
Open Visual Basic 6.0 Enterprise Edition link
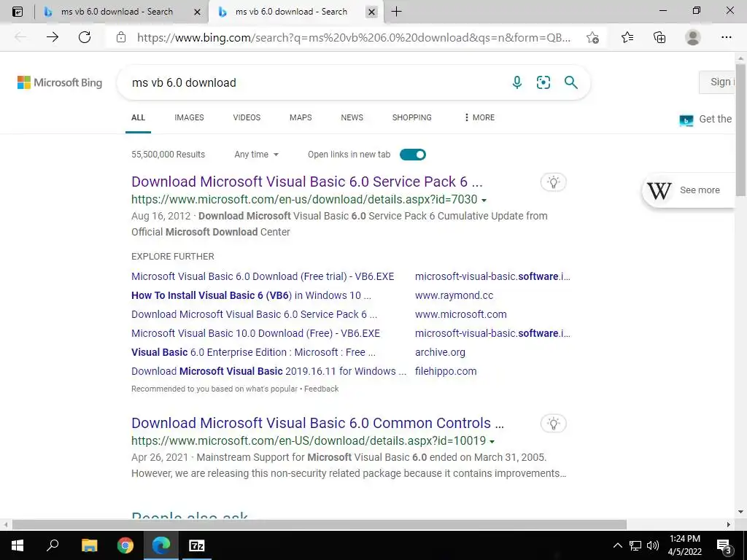[x=253, y=352]
